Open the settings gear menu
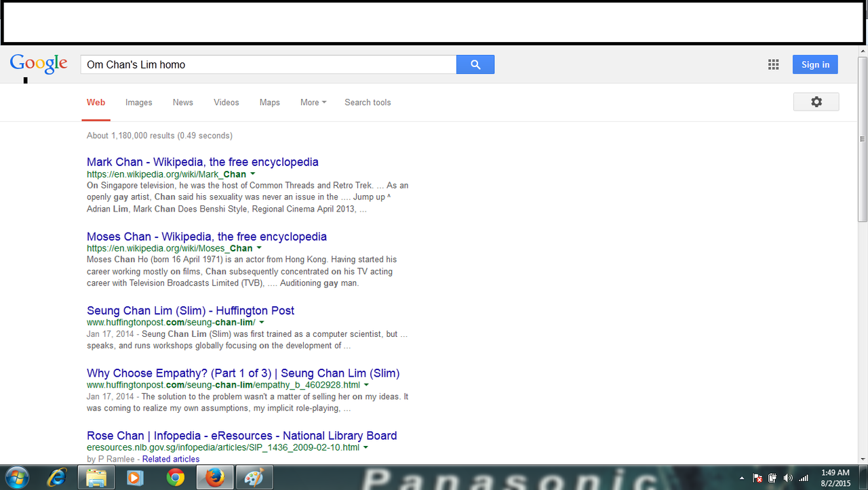Viewport: 868px width, 490px height. pyautogui.click(x=816, y=102)
